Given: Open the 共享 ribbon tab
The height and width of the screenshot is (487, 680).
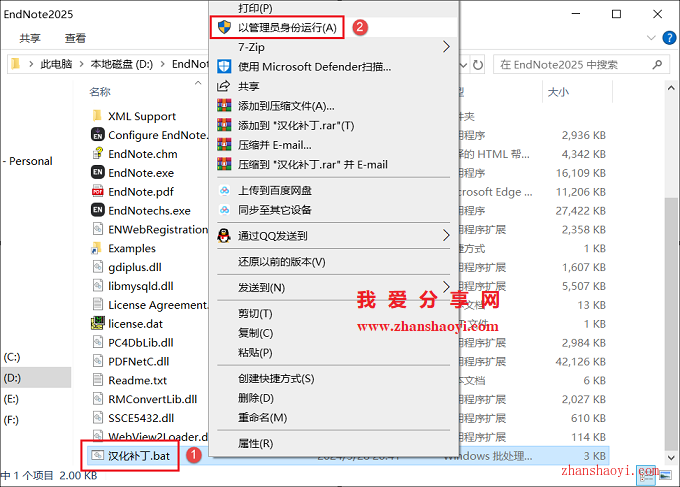Looking at the screenshot, I should click(x=30, y=38).
